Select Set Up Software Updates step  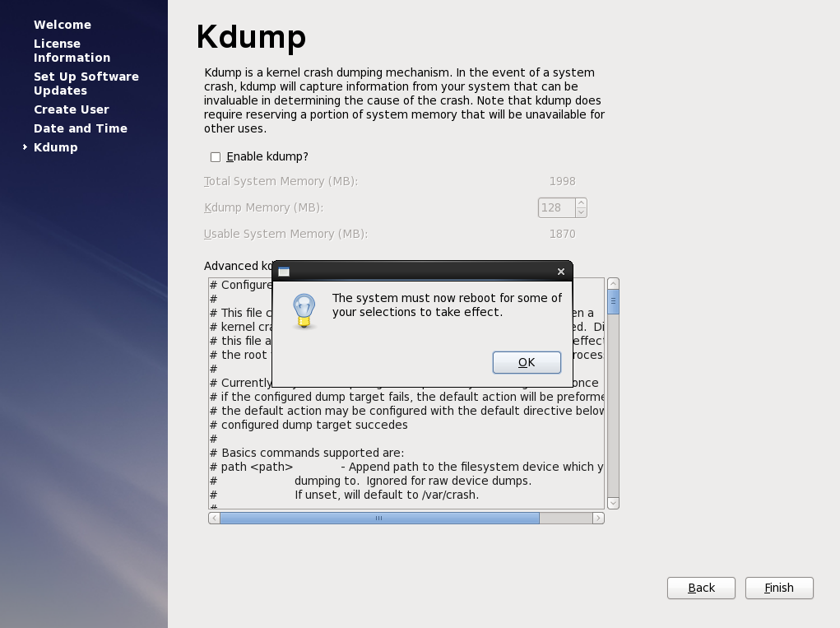(x=86, y=84)
